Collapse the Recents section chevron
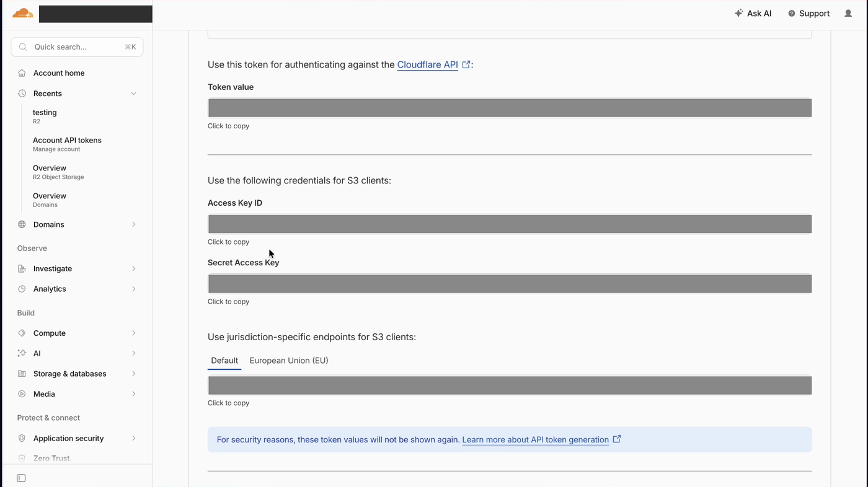868x487 pixels. [133, 94]
